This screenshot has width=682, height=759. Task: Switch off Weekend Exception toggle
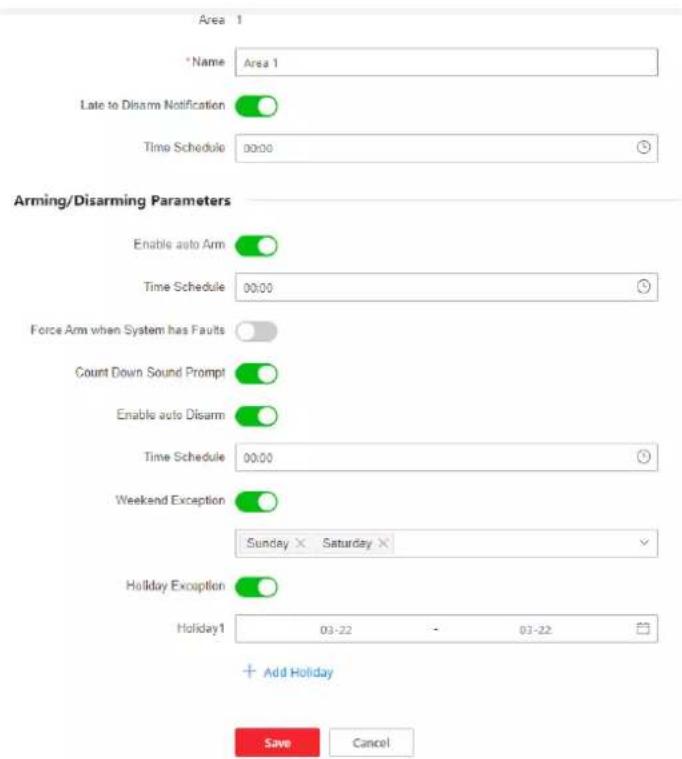pyautogui.click(x=256, y=501)
